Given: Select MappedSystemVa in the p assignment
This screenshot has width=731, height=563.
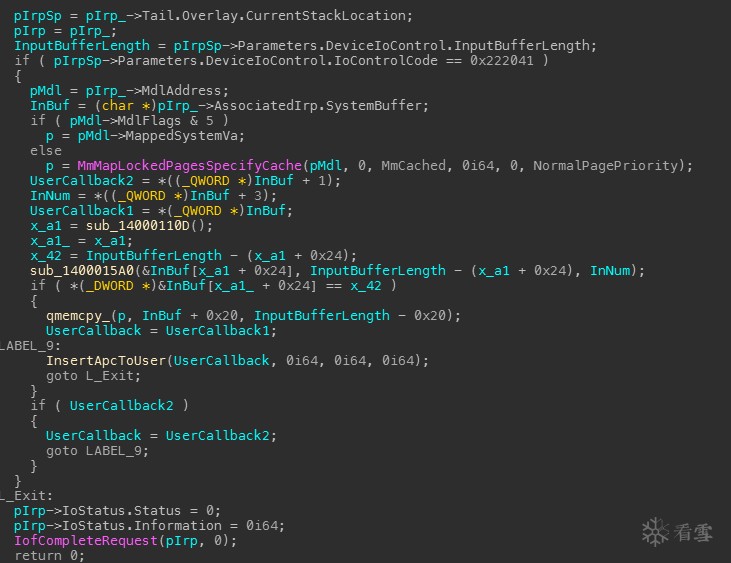Looking at the screenshot, I should [x=181, y=136].
